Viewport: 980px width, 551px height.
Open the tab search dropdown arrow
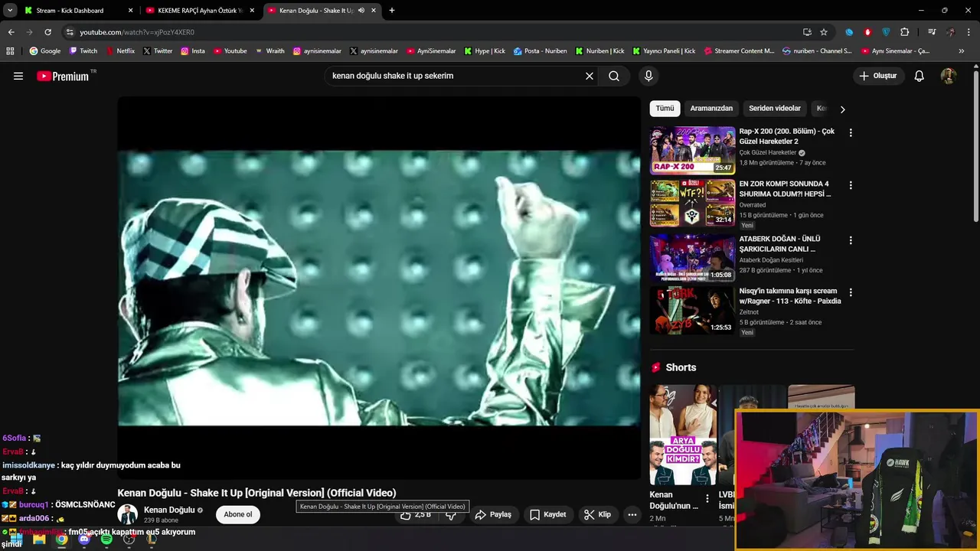(10, 11)
